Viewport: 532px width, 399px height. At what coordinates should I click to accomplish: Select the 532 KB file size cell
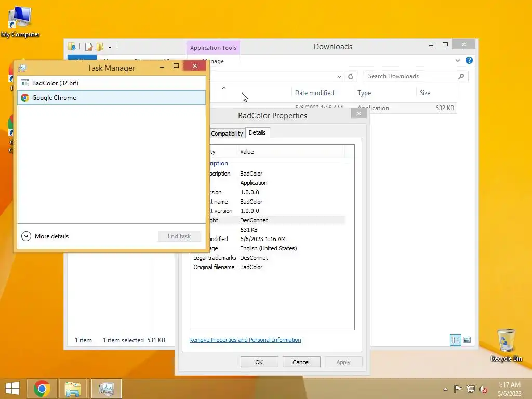point(445,108)
